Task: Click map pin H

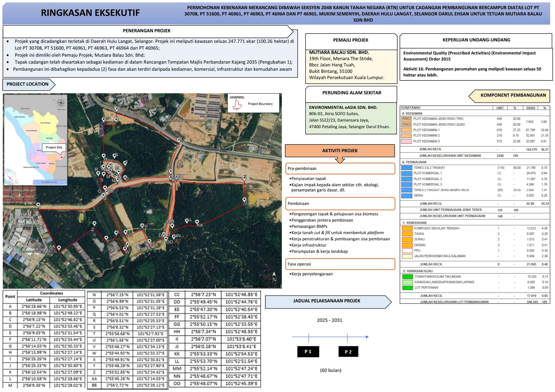Action: click(x=104, y=156)
